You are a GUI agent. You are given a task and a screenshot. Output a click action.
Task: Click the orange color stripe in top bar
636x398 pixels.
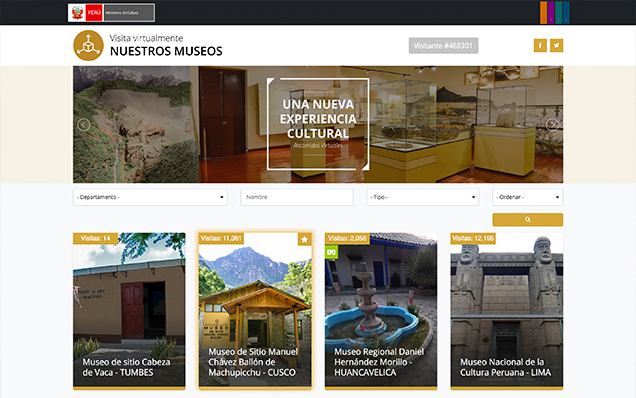pos(544,13)
